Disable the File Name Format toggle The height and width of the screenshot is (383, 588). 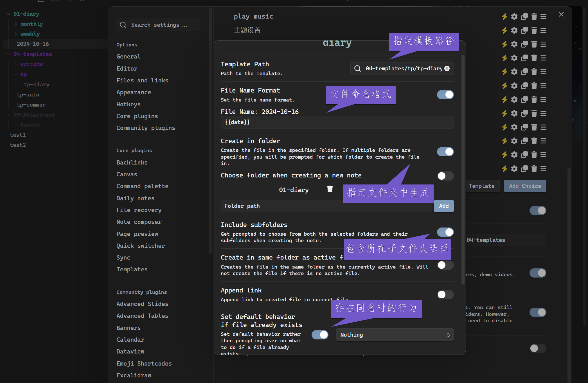coord(445,95)
